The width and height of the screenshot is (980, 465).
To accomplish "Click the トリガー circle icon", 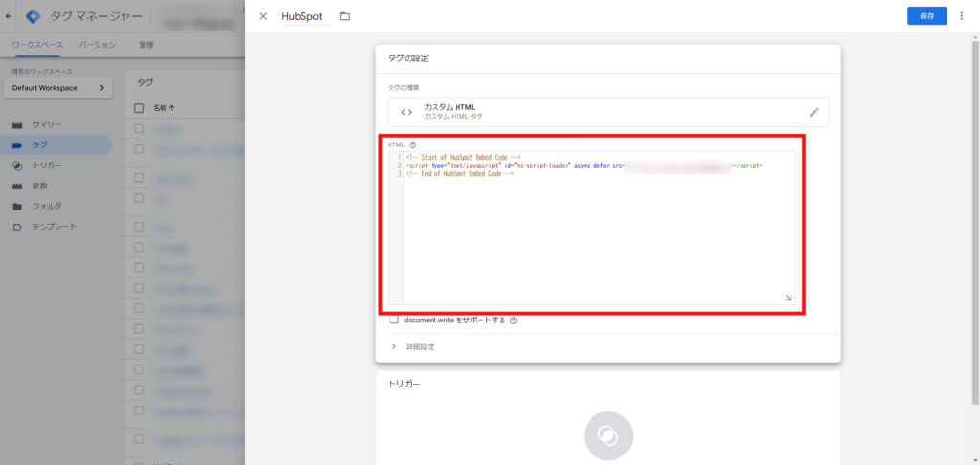I will pos(17,166).
